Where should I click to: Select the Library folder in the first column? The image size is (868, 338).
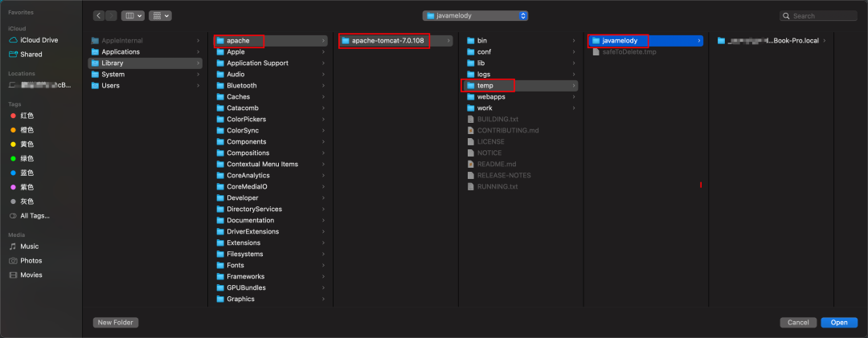coord(145,63)
